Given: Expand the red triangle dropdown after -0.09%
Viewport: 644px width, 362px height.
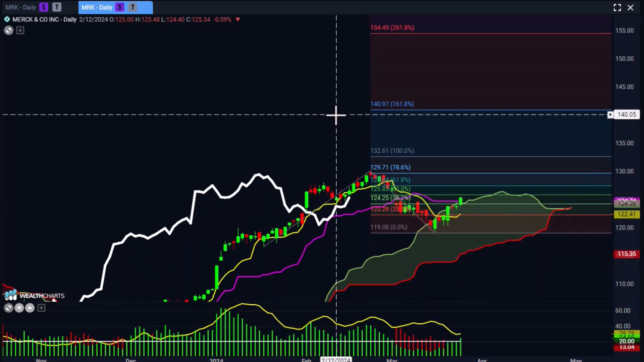Looking at the screenshot, I should pos(238,19).
